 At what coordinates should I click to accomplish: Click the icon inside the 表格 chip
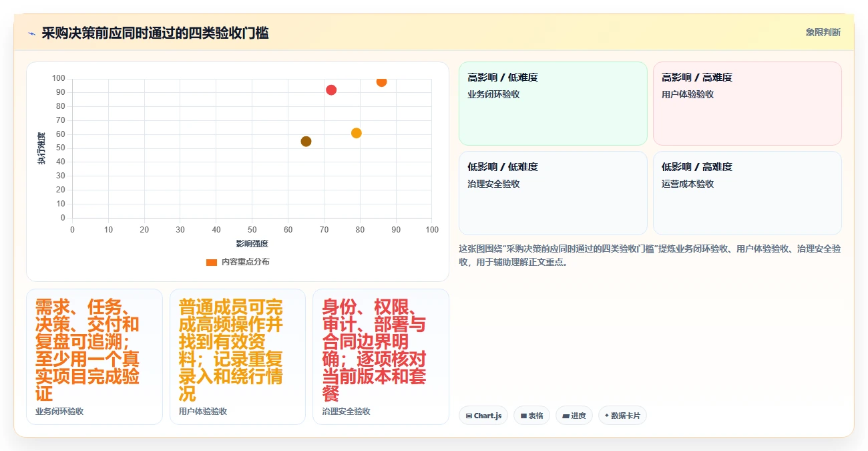523,416
